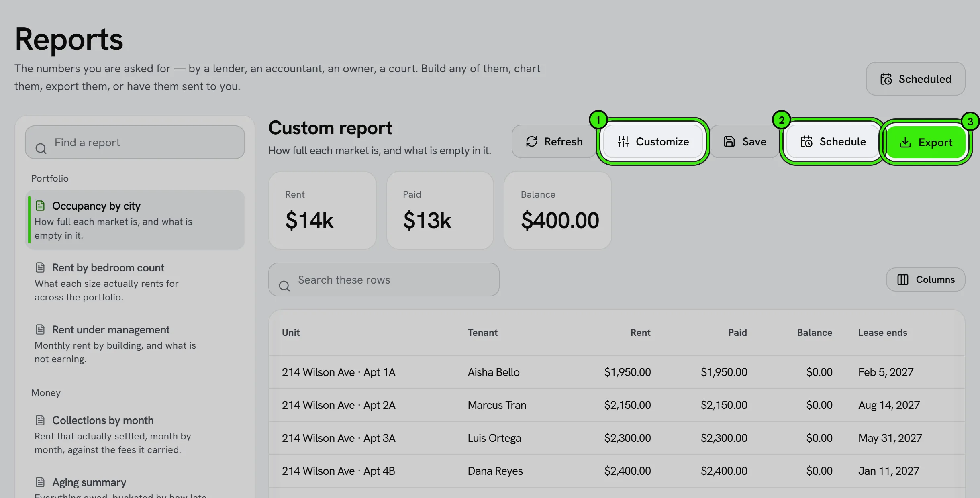
Task: Click the magnifier icon in Find a report
Action: click(41, 149)
